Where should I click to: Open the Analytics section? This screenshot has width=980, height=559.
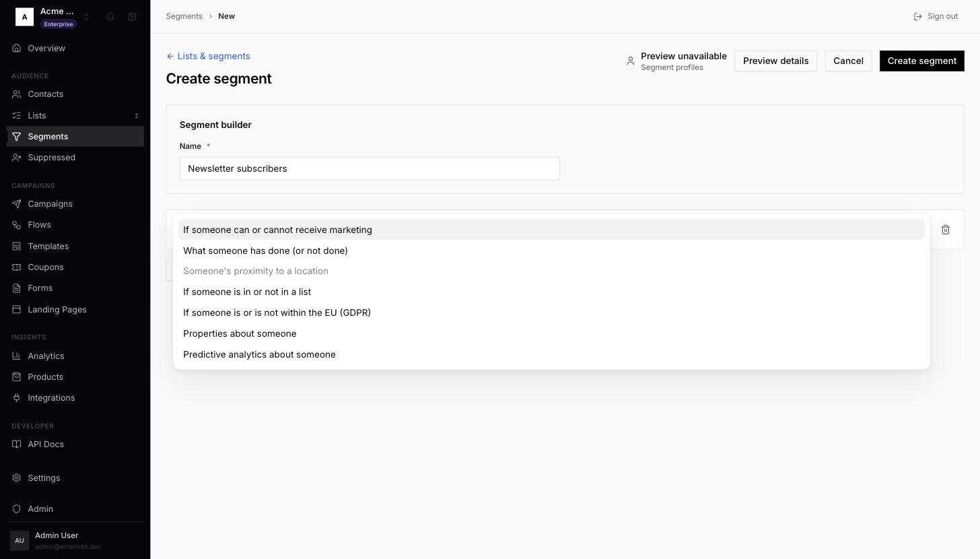tap(75, 356)
